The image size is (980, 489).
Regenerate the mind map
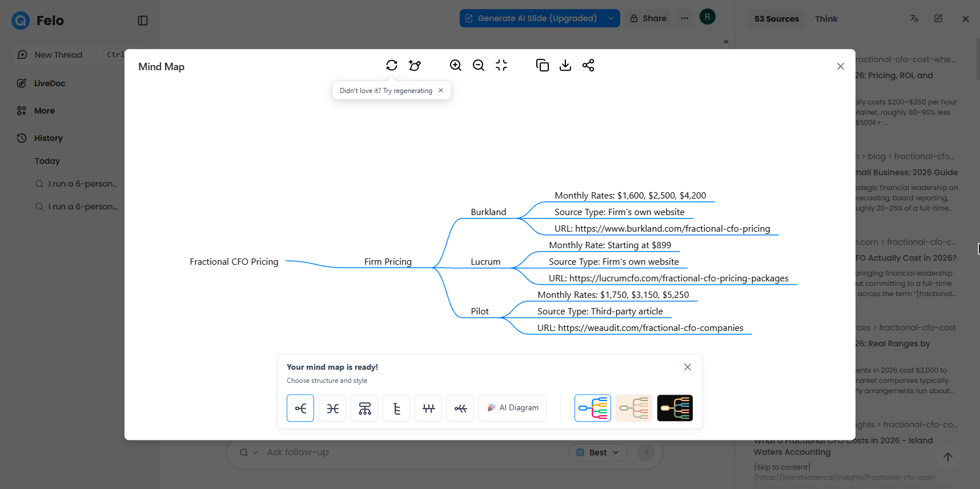pos(392,66)
